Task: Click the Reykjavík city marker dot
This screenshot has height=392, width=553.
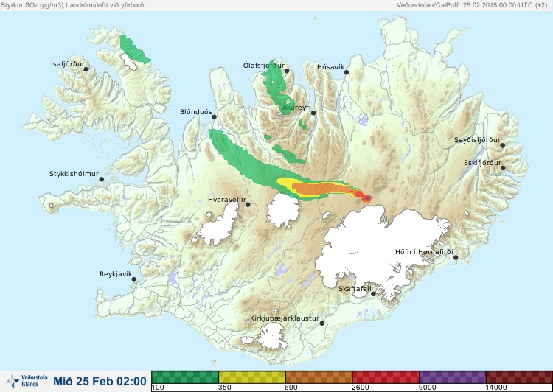Action: [x=134, y=279]
